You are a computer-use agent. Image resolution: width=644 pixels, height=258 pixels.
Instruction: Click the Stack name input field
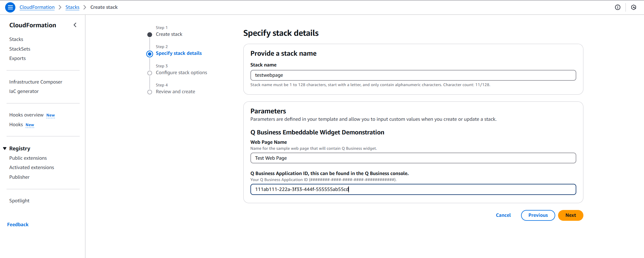413,75
